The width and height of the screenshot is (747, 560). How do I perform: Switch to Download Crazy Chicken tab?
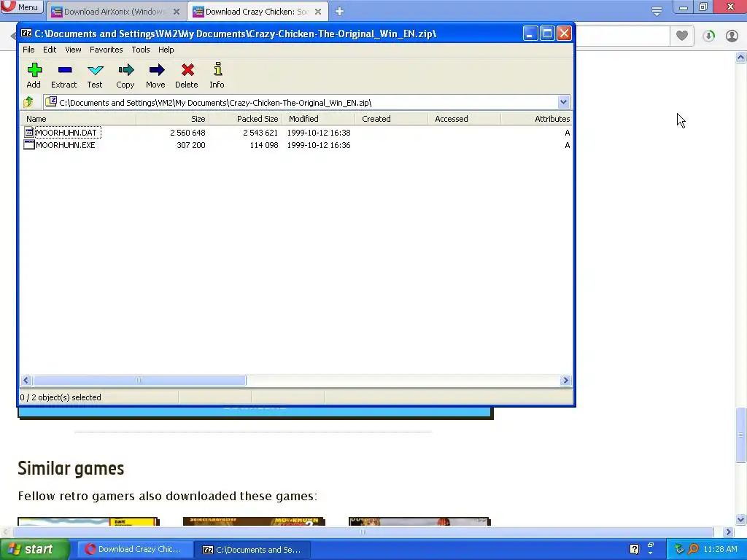coord(258,12)
